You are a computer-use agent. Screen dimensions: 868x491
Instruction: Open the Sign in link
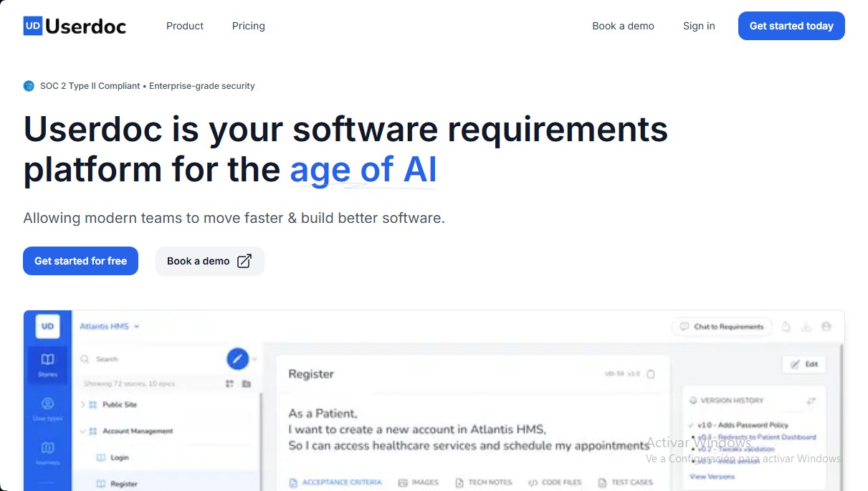pyautogui.click(x=699, y=26)
